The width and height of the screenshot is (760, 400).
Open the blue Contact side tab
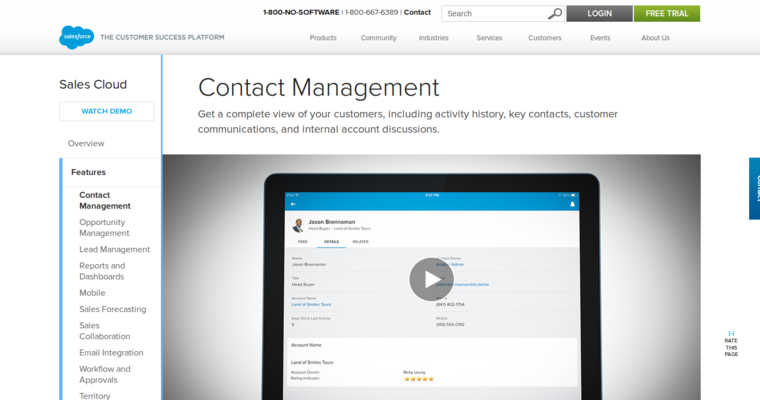(x=754, y=188)
